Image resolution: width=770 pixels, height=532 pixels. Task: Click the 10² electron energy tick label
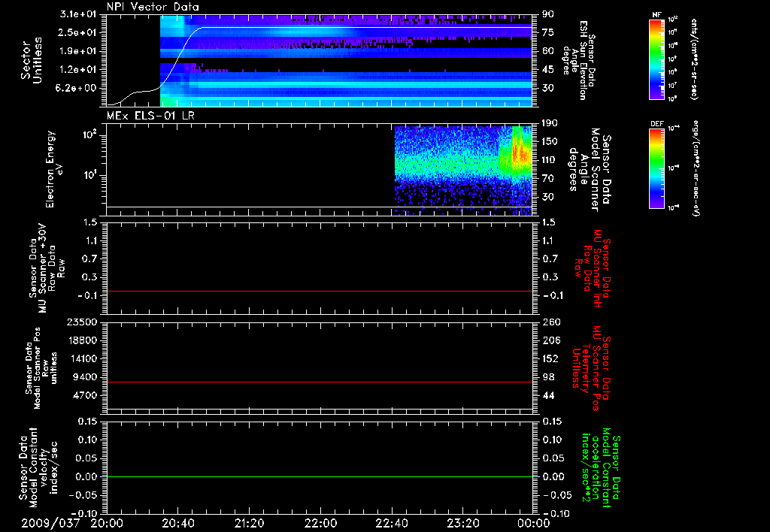[x=89, y=135]
